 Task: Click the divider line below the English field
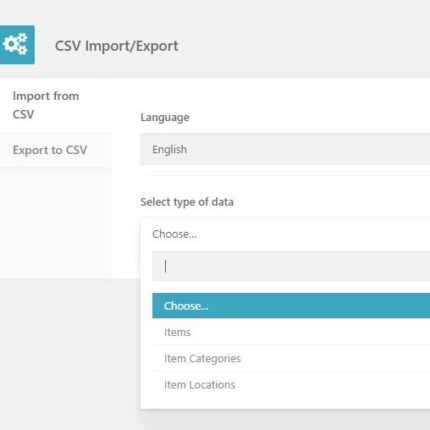[x=285, y=175]
